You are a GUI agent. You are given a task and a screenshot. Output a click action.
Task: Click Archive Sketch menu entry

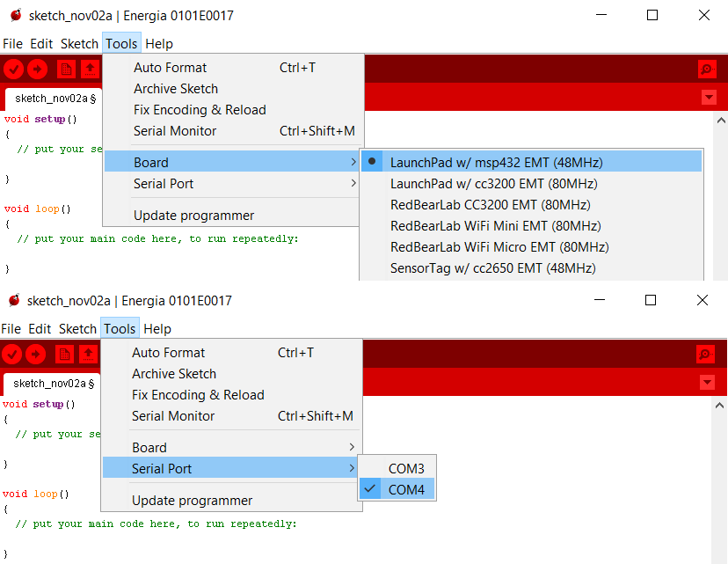pos(175,89)
